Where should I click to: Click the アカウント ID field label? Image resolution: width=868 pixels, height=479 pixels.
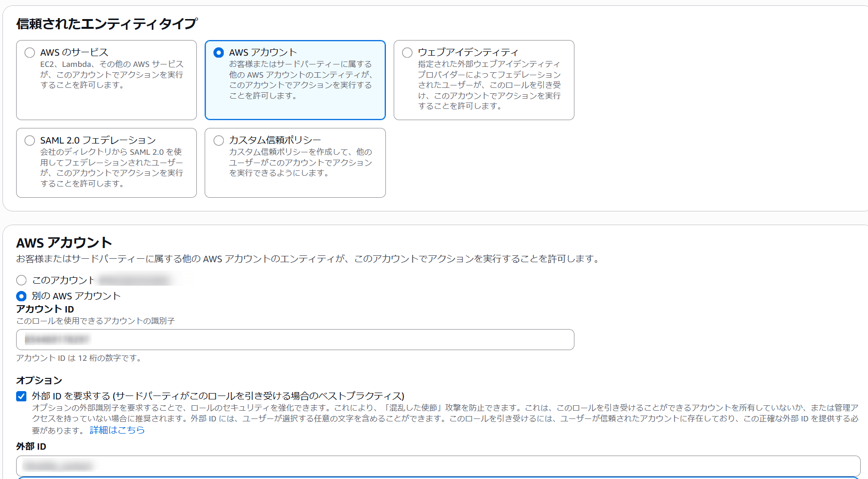point(45,309)
